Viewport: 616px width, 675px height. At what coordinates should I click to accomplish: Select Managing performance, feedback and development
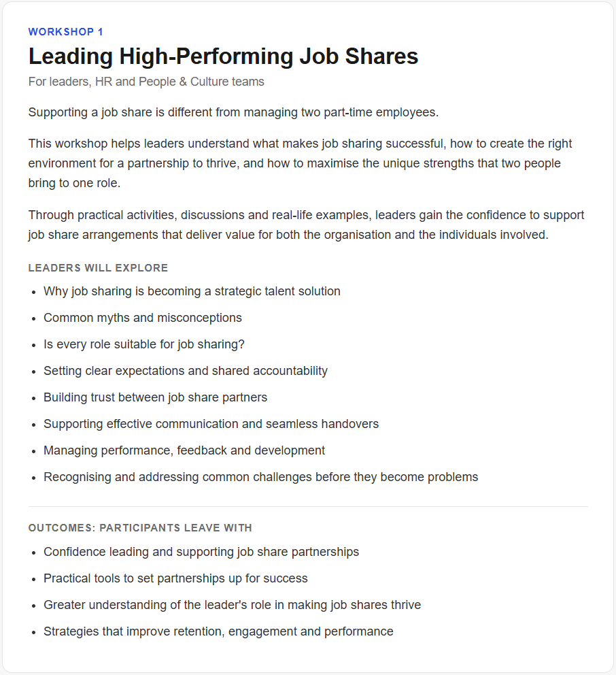coord(184,450)
